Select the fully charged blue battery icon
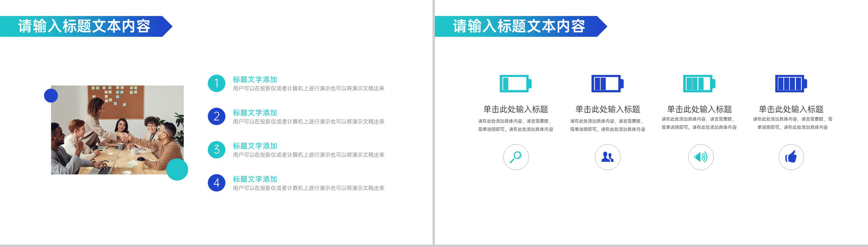 [x=791, y=84]
